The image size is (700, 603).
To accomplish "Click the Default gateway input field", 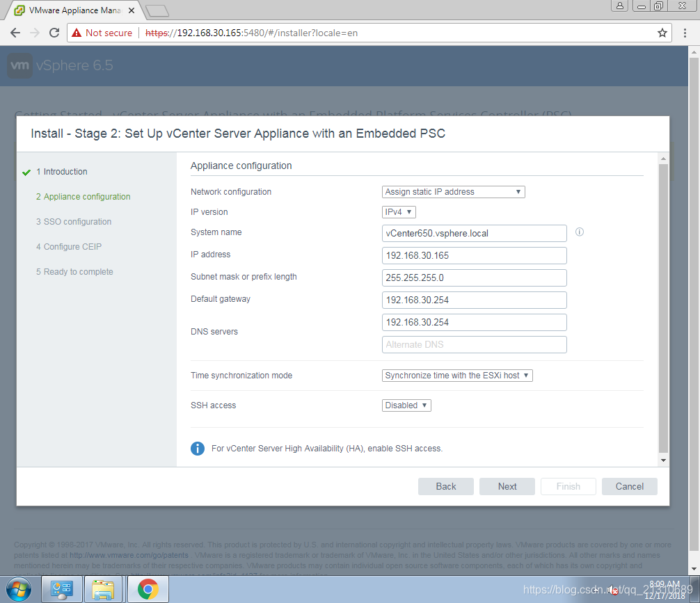I will [474, 300].
